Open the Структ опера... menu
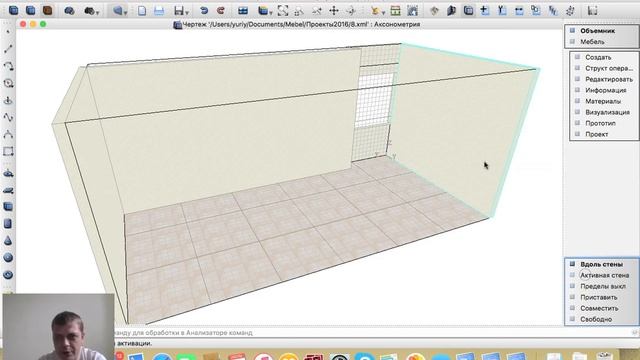 tap(609, 68)
